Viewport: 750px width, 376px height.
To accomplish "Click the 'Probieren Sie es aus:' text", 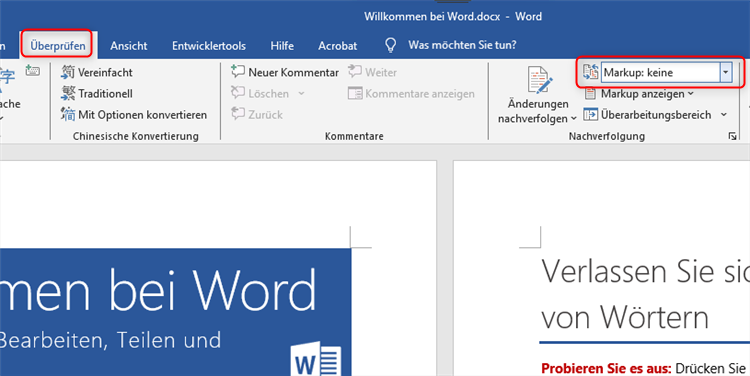I will pos(606,368).
